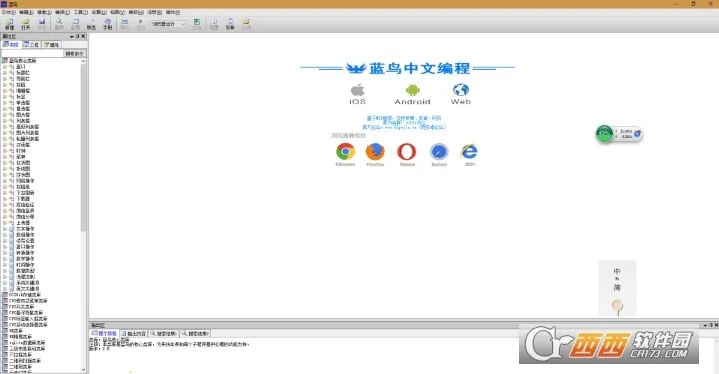
Task: Click the 搜索命令 search button
Action: click(x=74, y=54)
